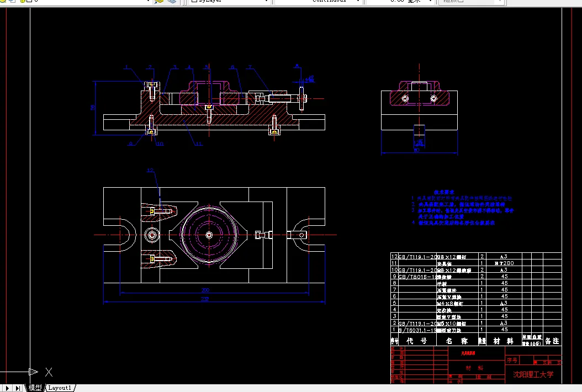
Task: Open the Layout1 tab
Action: click(x=60, y=388)
